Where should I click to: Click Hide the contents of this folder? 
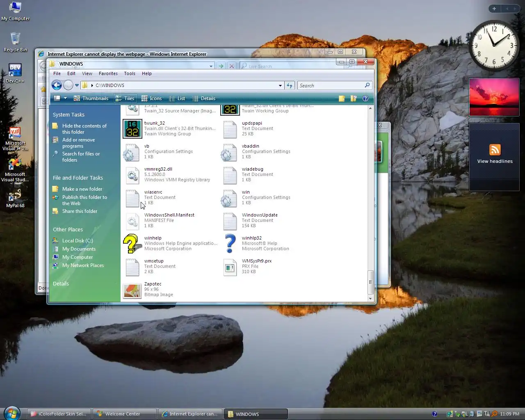84,129
